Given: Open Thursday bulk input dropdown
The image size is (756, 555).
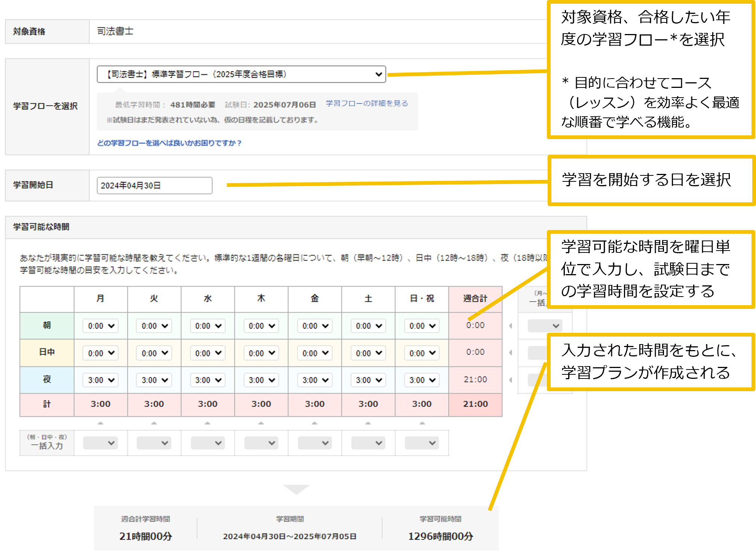Looking at the screenshot, I should [261, 443].
